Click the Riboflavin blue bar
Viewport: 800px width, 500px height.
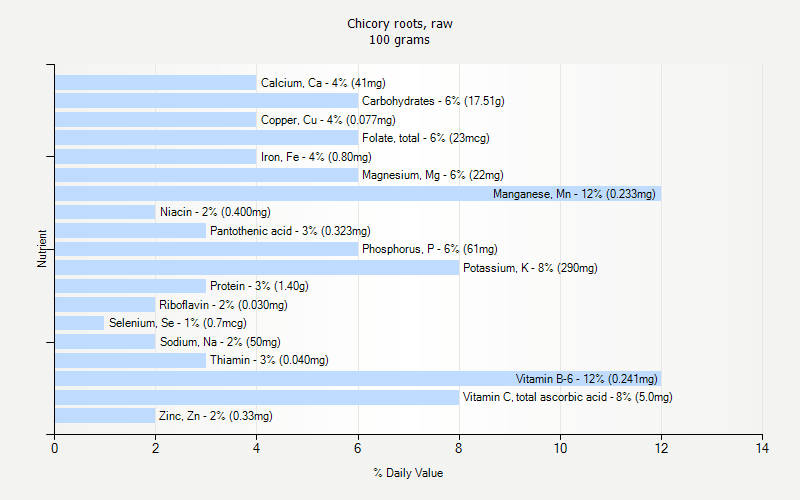(x=105, y=305)
